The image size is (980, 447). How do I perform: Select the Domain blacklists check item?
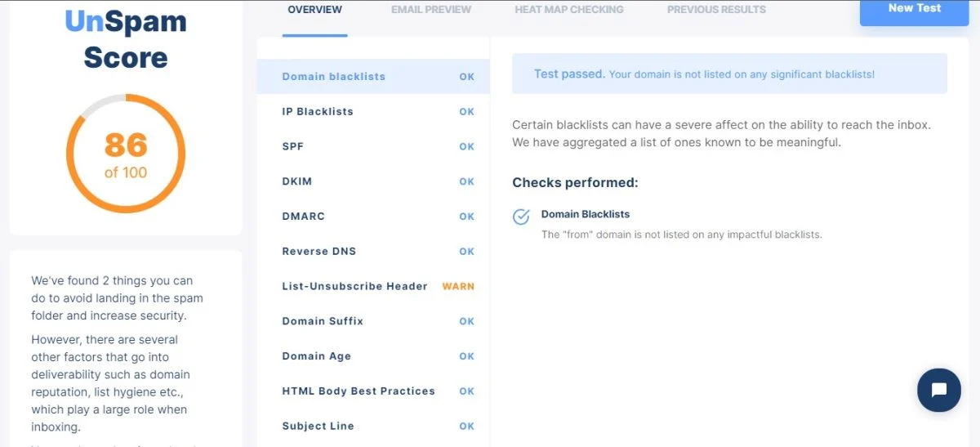click(x=373, y=77)
